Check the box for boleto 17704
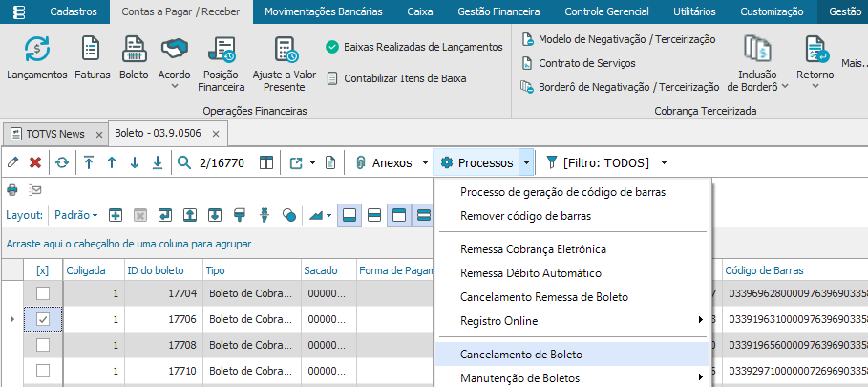The image size is (868, 387). click(x=42, y=294)
